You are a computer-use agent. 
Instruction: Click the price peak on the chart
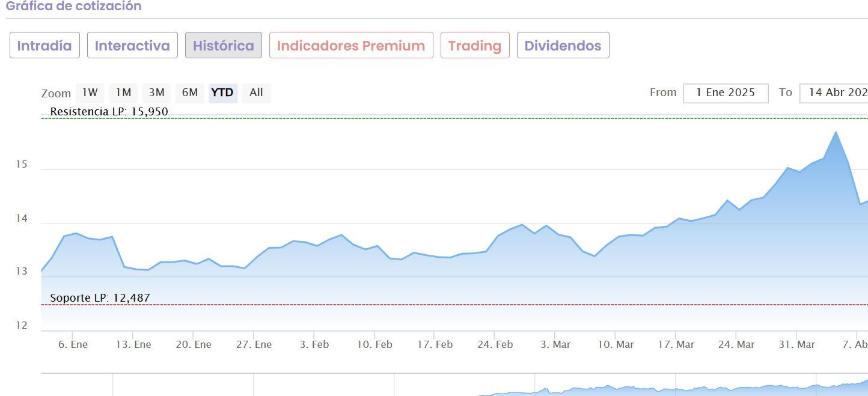[836, 132]
